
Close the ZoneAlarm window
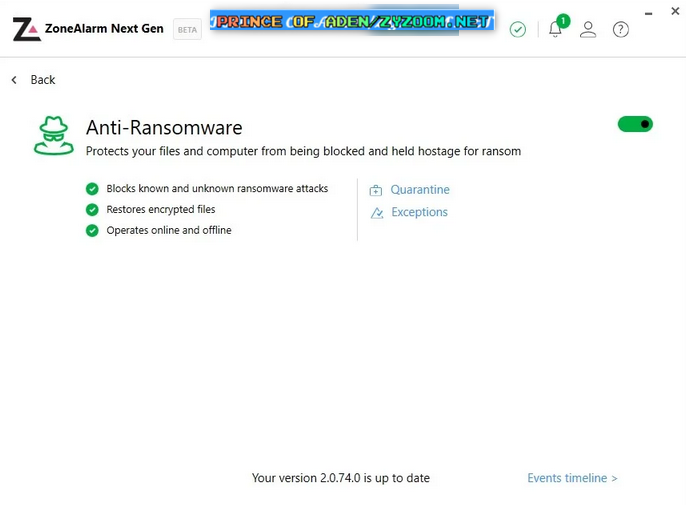coord(675,11)
